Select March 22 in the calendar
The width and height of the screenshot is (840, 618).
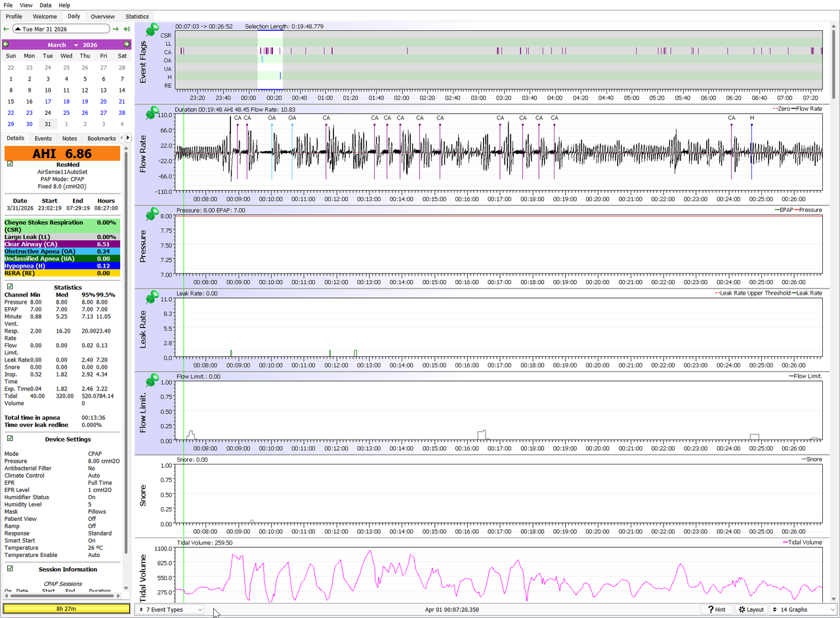pos(10,113)
